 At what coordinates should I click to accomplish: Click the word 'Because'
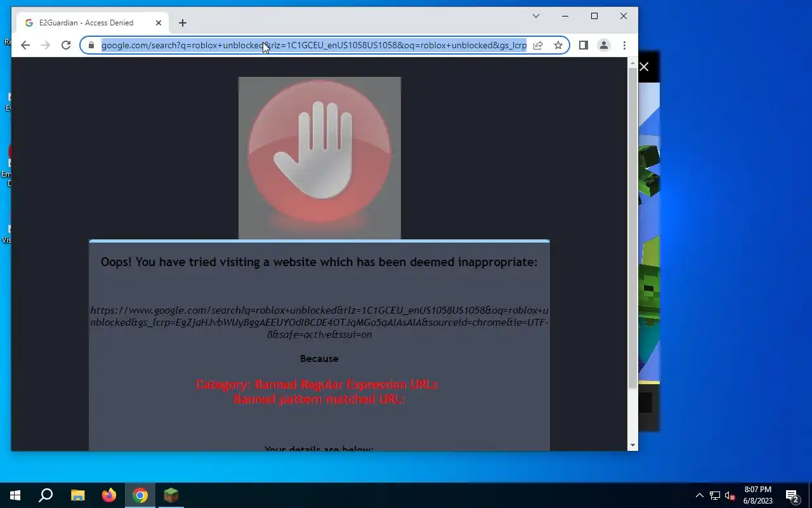tap(319, 358)
